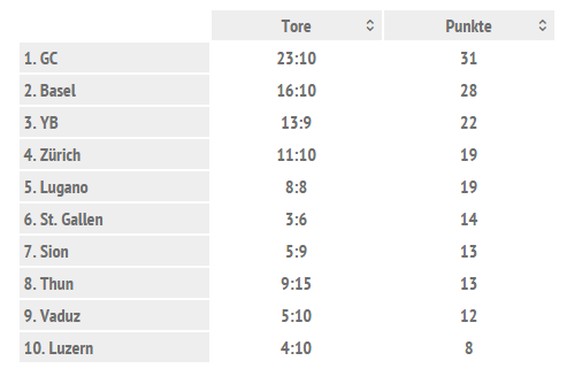Viewport: 582px width, 376px height.
Task: Choose the 4. Zürich row label
Action: (x=114, y=155)
